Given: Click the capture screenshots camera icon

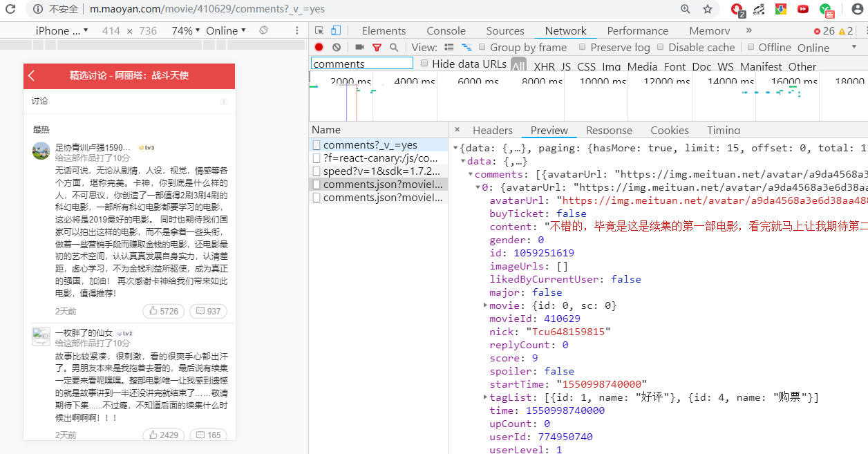Looking at the screenshot, I should [359, 47].
